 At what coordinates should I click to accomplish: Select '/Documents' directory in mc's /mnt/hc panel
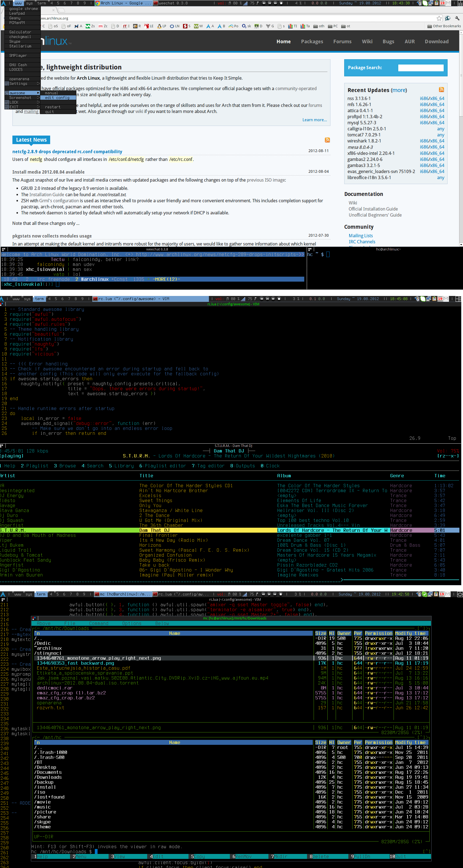[48, 772]
